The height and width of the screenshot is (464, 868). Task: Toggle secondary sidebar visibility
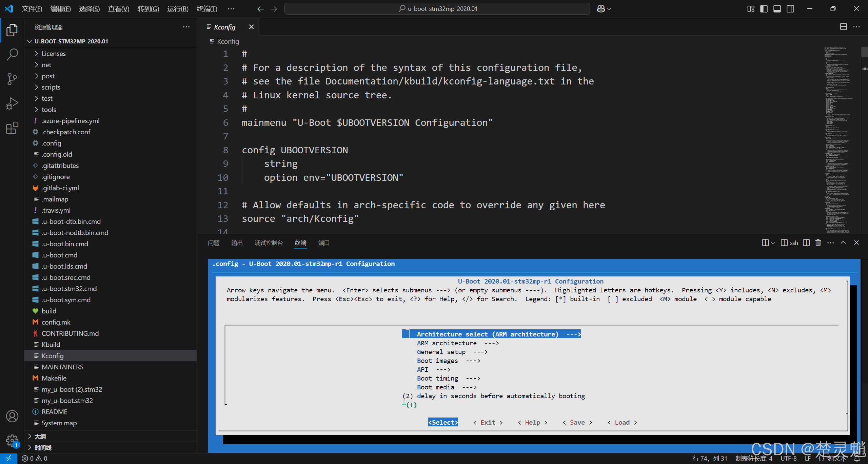790,9
